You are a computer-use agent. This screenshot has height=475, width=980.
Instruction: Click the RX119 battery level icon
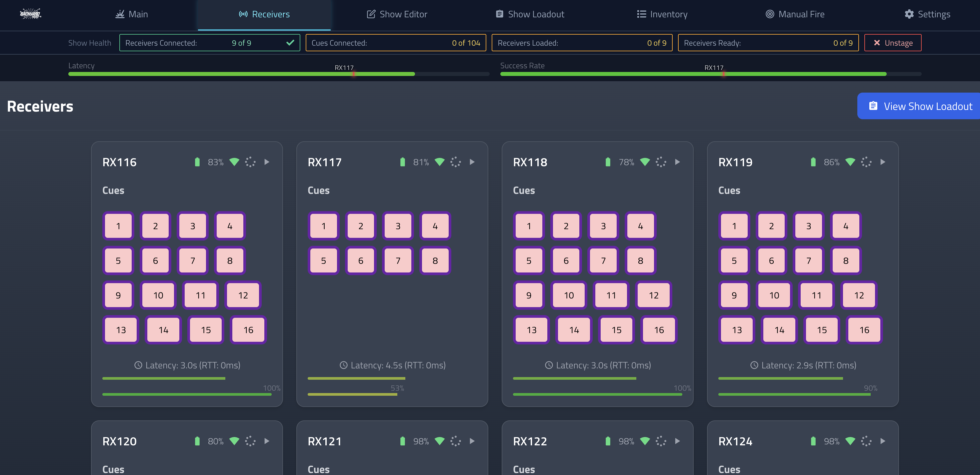click(x=813, y=162)
